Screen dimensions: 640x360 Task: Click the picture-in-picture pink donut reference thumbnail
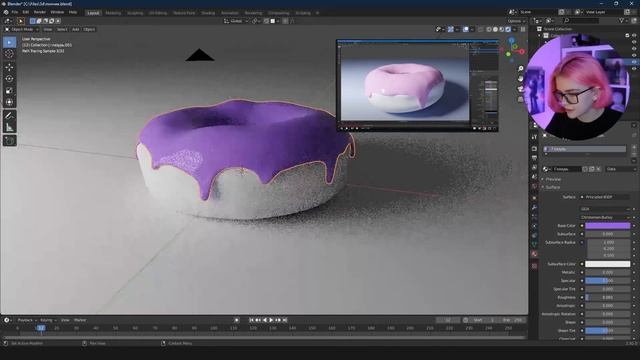point(418,86)
